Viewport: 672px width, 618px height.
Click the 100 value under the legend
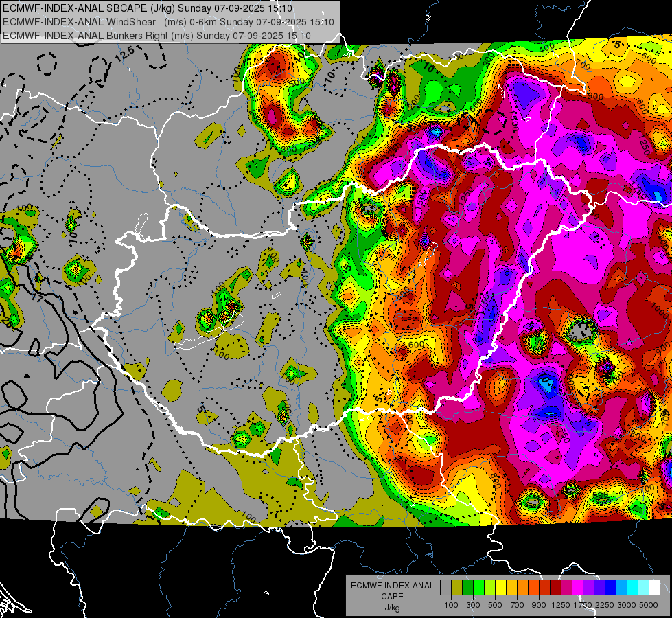click(x=451, y=605)
